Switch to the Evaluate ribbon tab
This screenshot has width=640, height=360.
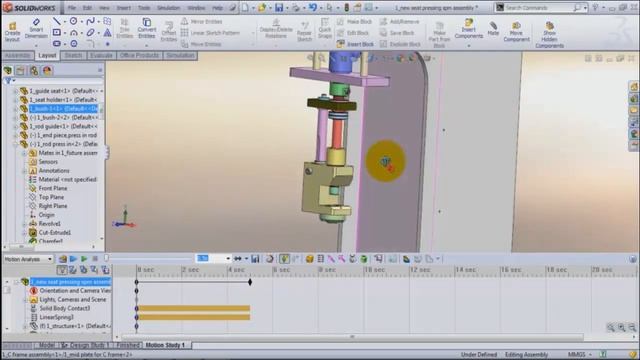[101, 56]
